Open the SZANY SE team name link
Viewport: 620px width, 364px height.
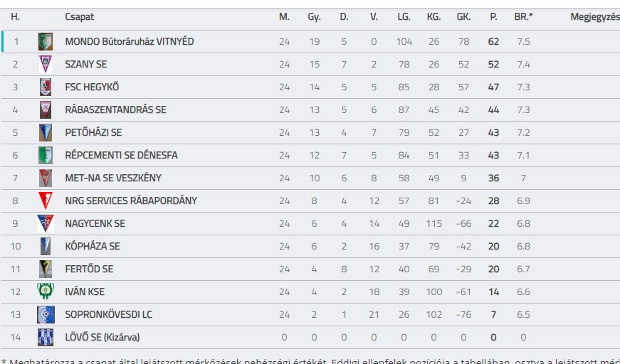point(86,65)
